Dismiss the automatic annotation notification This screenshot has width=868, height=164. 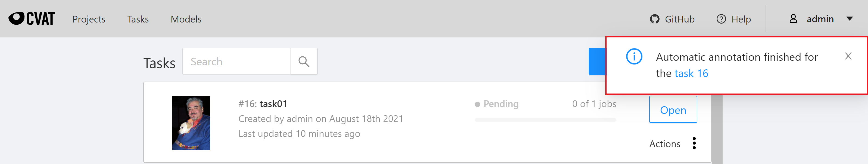point(848,56)
